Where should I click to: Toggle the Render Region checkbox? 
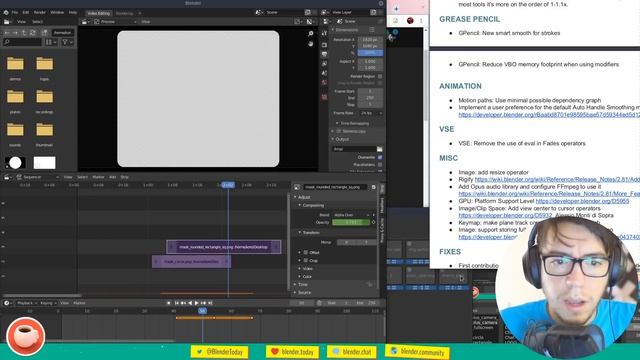(x=380, y=76)
